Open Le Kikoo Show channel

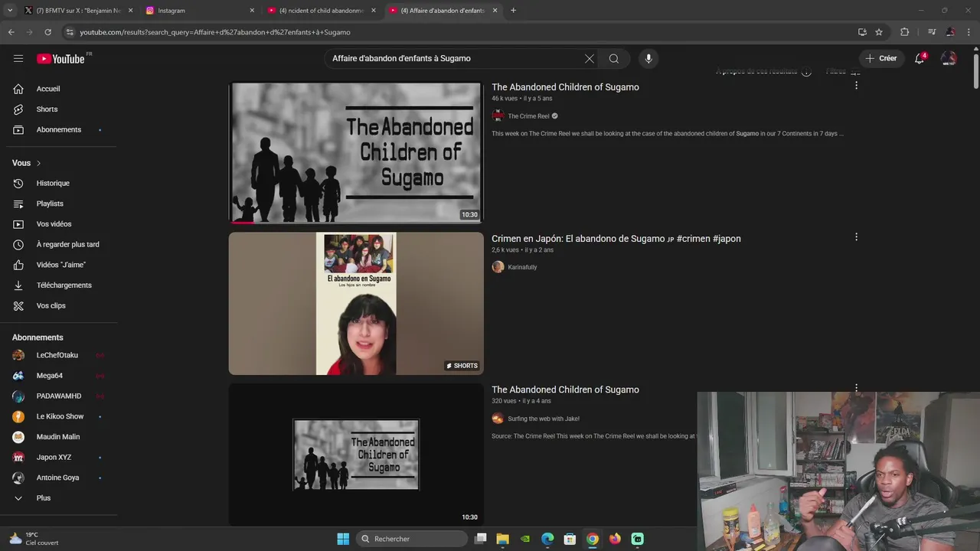59,416
